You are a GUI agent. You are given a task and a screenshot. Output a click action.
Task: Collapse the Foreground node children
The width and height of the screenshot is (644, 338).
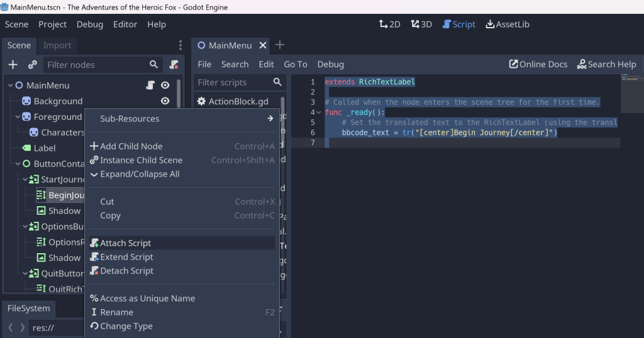click(18, 117)
